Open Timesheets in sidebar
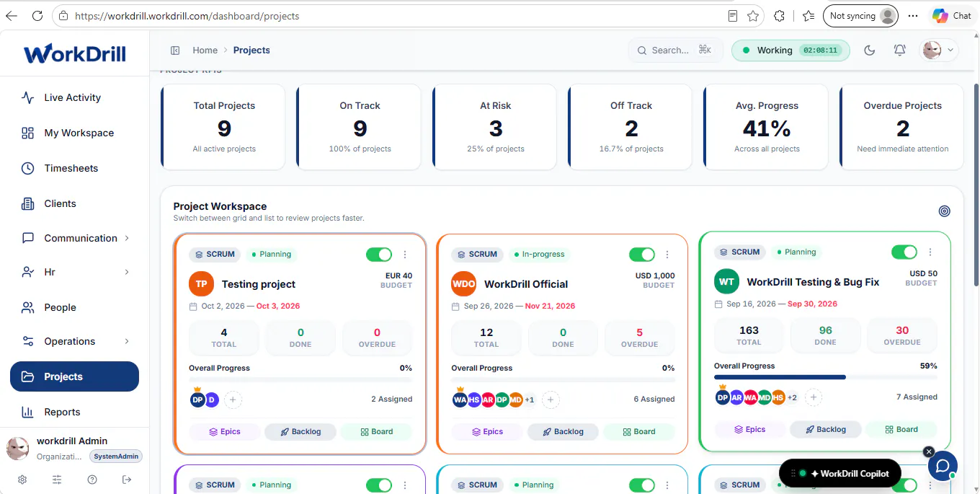 75,168
